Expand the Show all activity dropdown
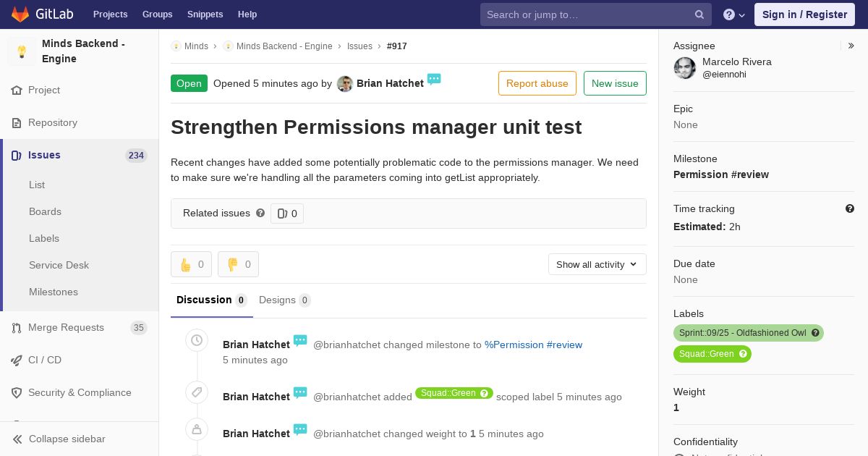 (597, 264)
